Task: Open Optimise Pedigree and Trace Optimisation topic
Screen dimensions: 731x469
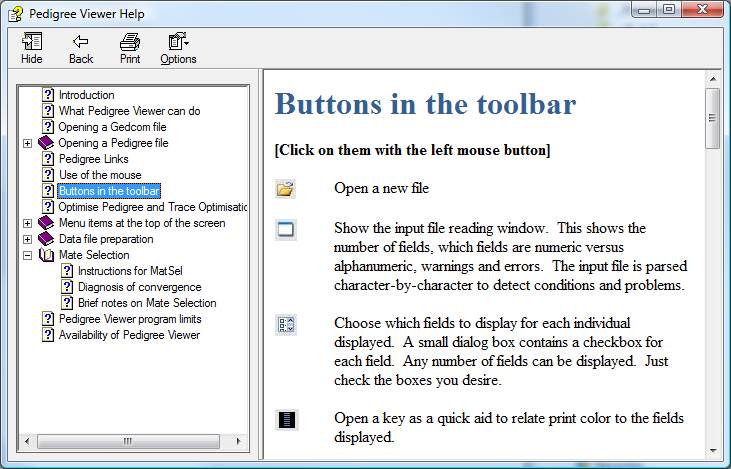Action: coord(152,207)
